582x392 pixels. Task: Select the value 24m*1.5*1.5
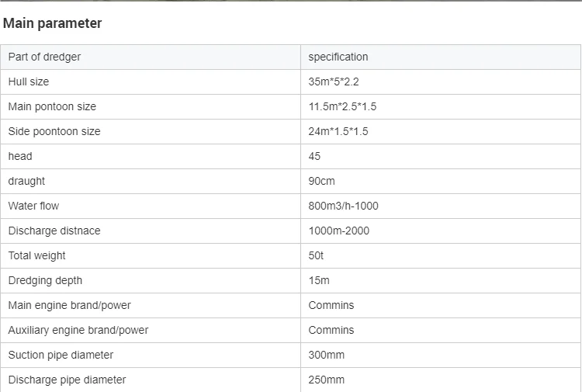338,131
